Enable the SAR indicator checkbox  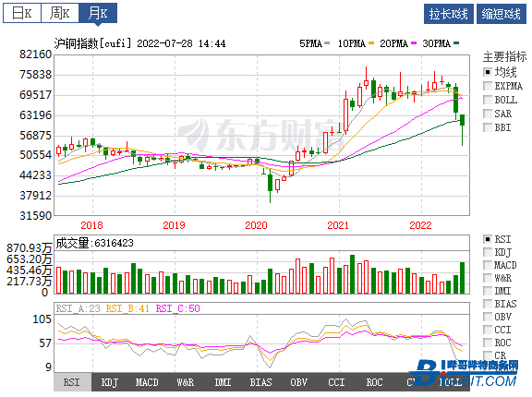click(x=488, y=114)
